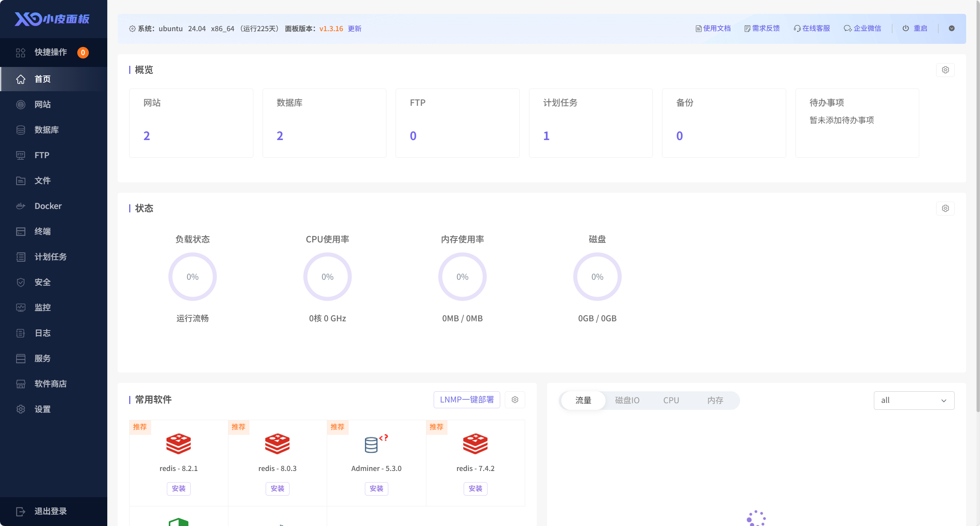Screen dimensions: 980x526
Task: Click the CPU使用率 circular gauge
Action: pyautogui.click(x=327, y=277)
